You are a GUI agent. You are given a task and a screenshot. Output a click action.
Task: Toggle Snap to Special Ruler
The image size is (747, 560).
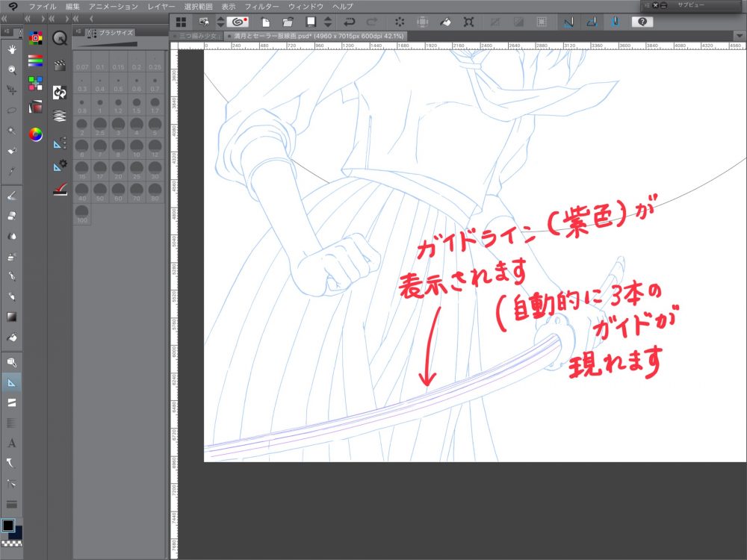[x=592, y=22]
